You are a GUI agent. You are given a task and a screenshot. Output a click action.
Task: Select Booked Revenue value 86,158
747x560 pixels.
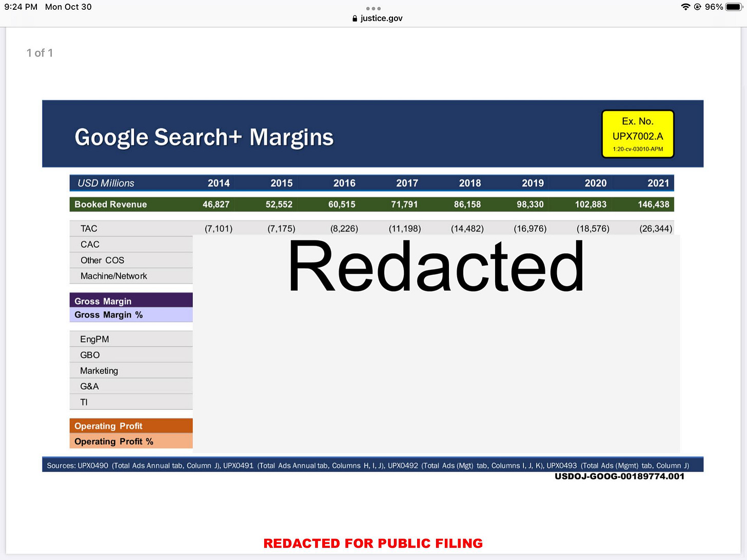[x=467, y=204]
